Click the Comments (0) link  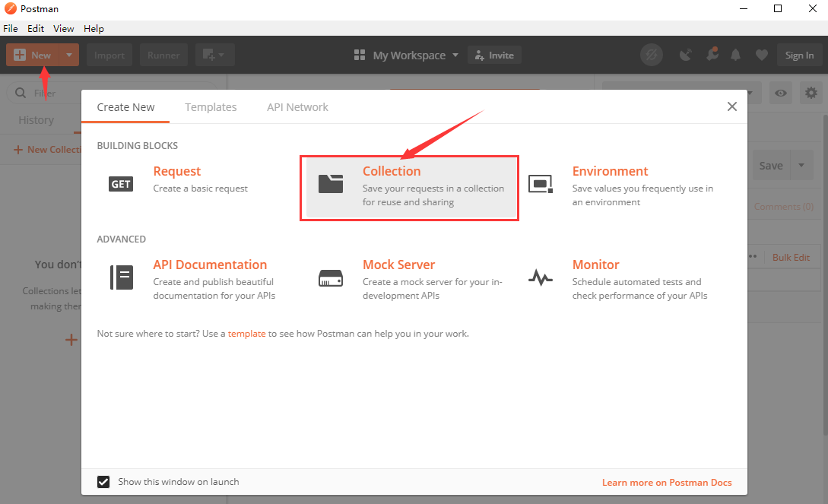point(784,206)
